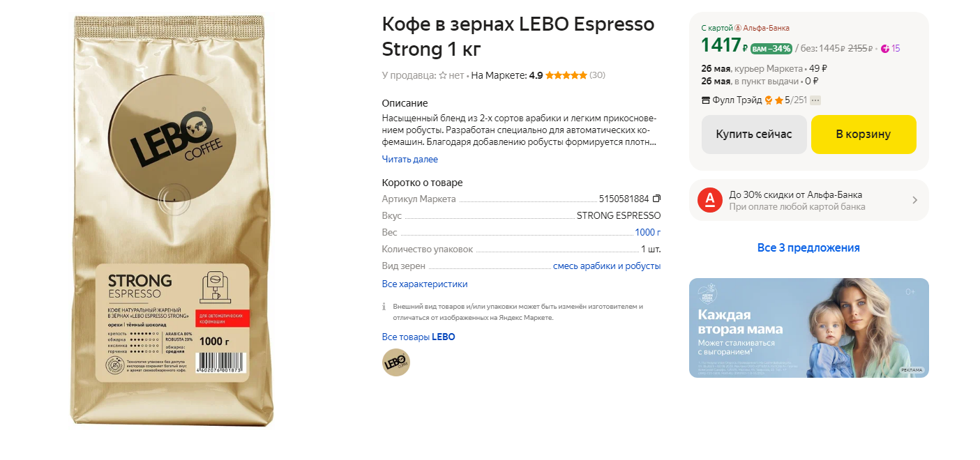This screenshot has width=980, height=460.
Task: Click the red Альфа-Банк logo icon
Action: click(709, 200)
